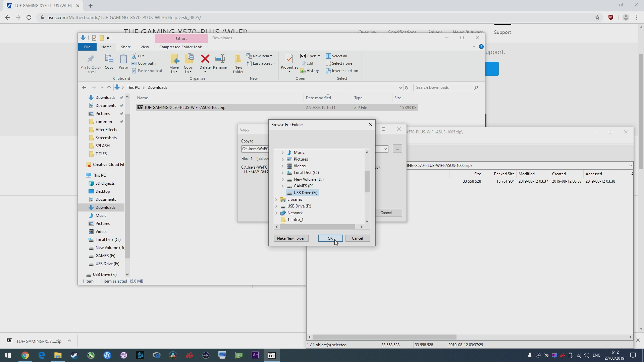Cancel the Browse For Folder dialog
The image size is (644, 362).
coord(357,238)
